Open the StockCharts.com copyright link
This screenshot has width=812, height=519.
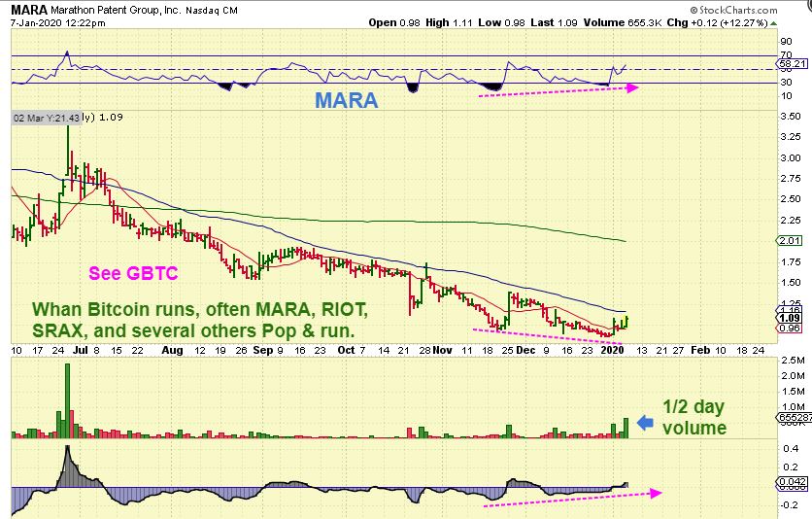pyautogui.click(x=733, y=10)
